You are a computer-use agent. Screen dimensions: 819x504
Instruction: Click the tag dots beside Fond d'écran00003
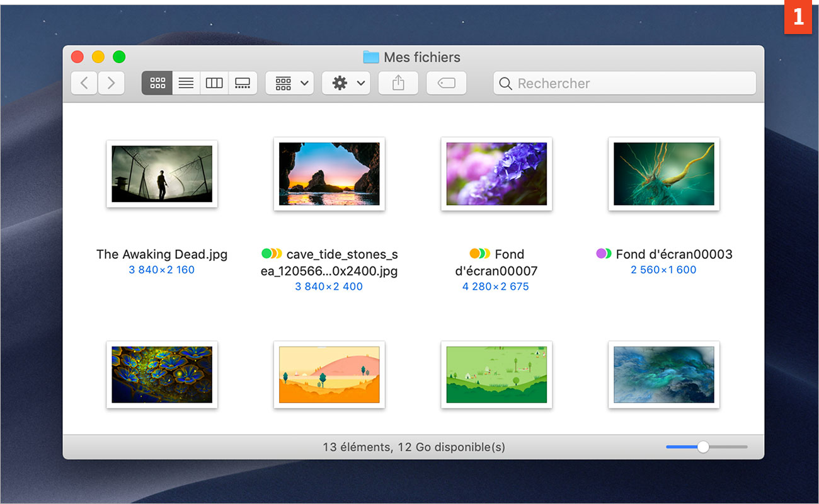604,254
